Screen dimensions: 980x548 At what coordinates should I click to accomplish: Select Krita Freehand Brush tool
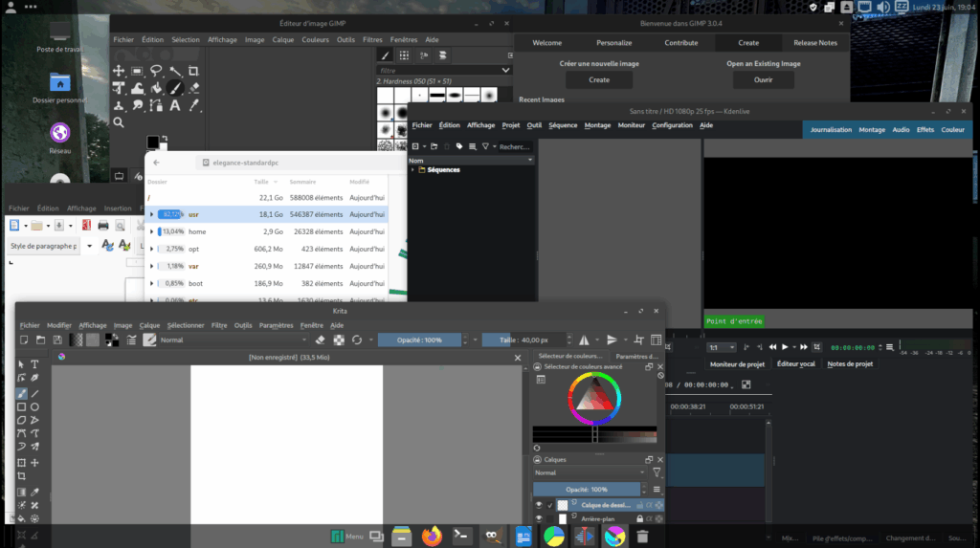tap(21, 394)
